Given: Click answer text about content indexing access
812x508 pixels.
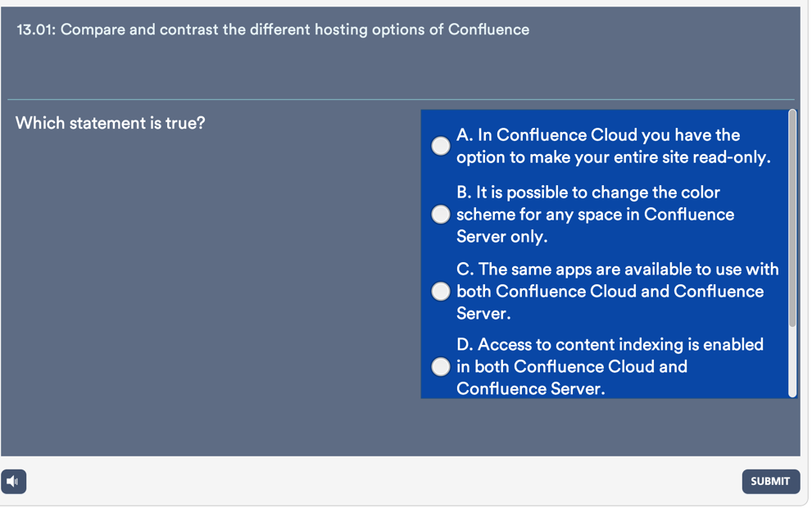Looking at the screenshot, I should [x=610, y=366].
